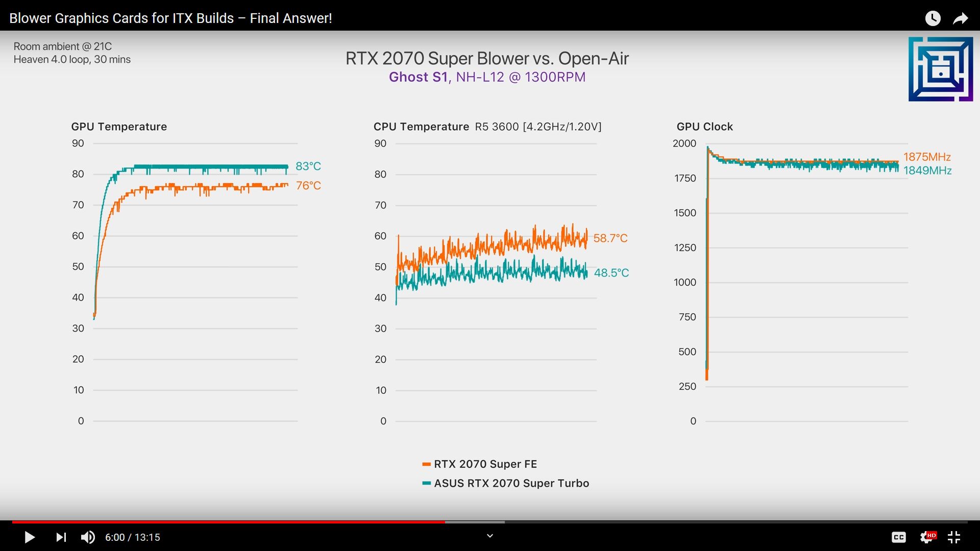
Task: Click the video title link
Action: (x=170, y=18)
